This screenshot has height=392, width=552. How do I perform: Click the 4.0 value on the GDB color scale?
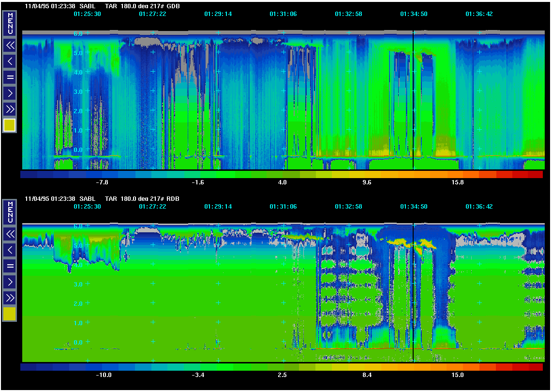click(x=283, y=182)
